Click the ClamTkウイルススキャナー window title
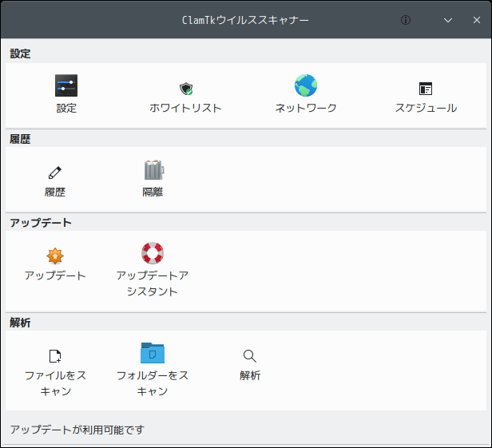The image size is (492, 448). coord(245,20)
